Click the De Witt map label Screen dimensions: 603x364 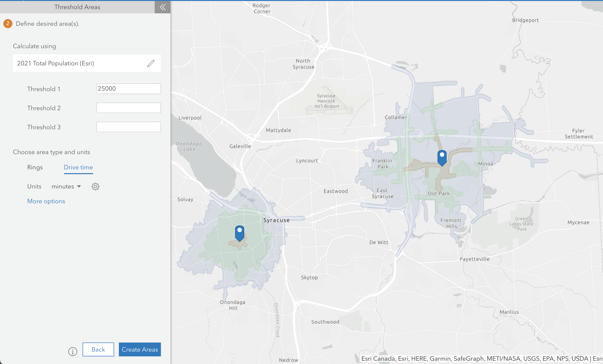click(x=379, y=242)
